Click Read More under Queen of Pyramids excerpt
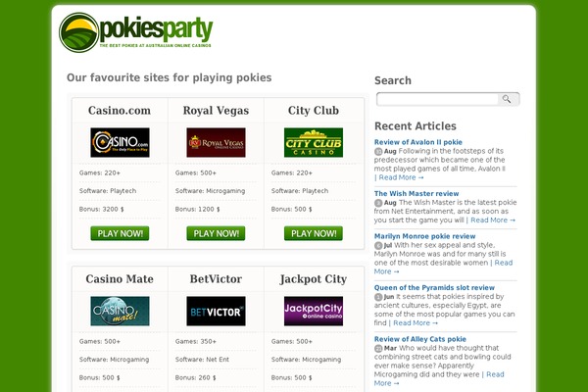The height and width of the screenshot is (392, 588). [416, 323]
